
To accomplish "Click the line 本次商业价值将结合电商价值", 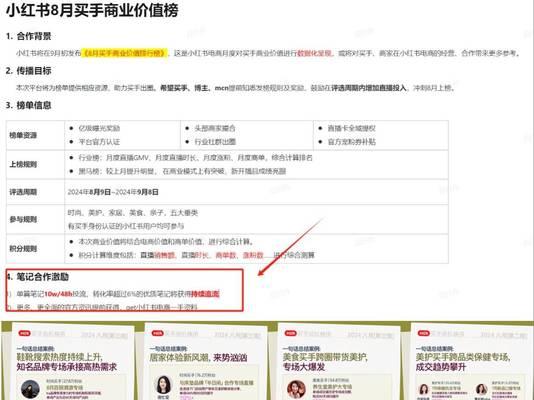I will (166, 242).
